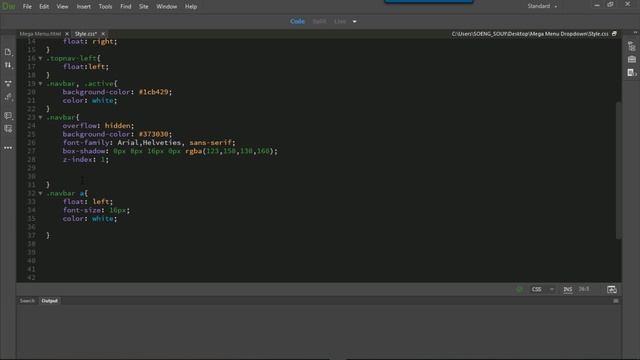Open the Standard workspace dropdown

tap(542, 6)
